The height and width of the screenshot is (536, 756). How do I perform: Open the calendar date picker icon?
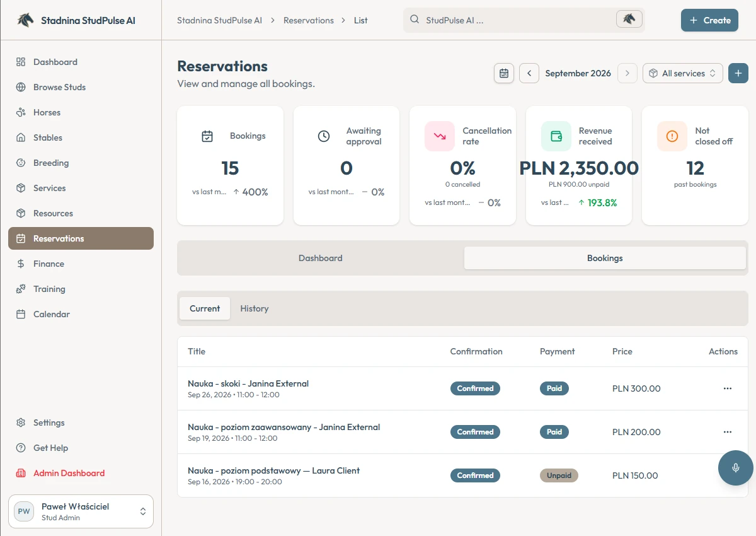point(504,73)
